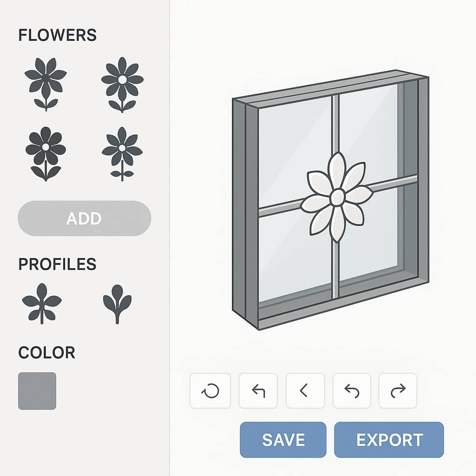Save the window design

pos(283,440)
